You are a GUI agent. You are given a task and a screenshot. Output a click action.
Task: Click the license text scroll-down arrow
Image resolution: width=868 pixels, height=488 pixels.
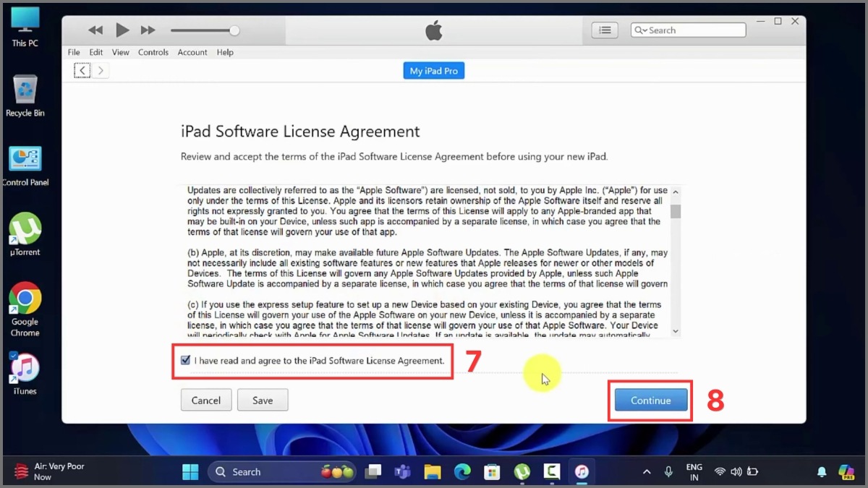pos(676,331)
